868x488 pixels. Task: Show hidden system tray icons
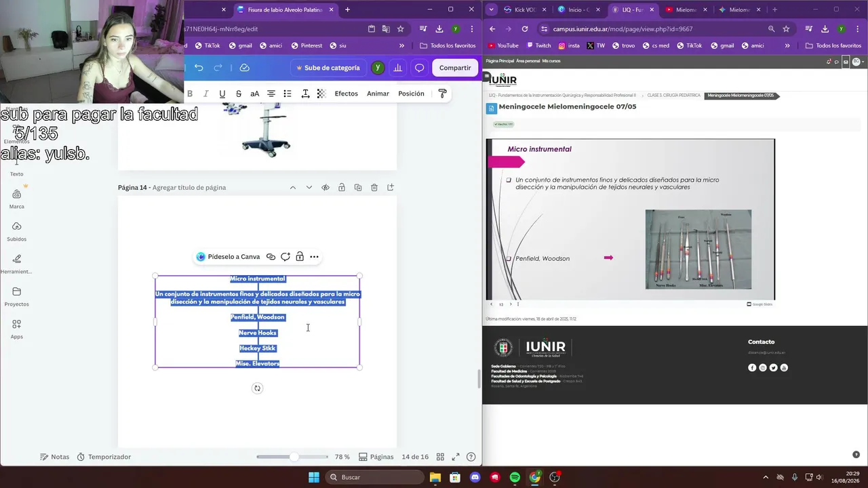pos(766,477)
